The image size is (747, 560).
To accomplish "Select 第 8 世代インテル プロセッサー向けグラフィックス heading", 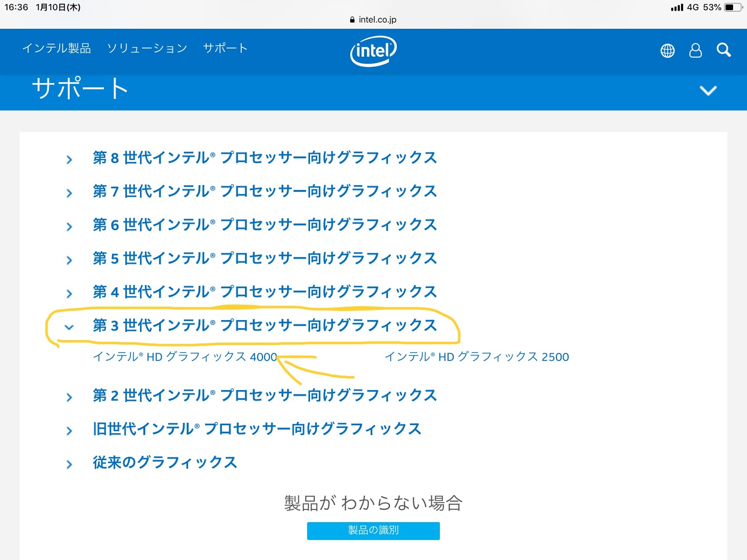I will coord(265,158).
